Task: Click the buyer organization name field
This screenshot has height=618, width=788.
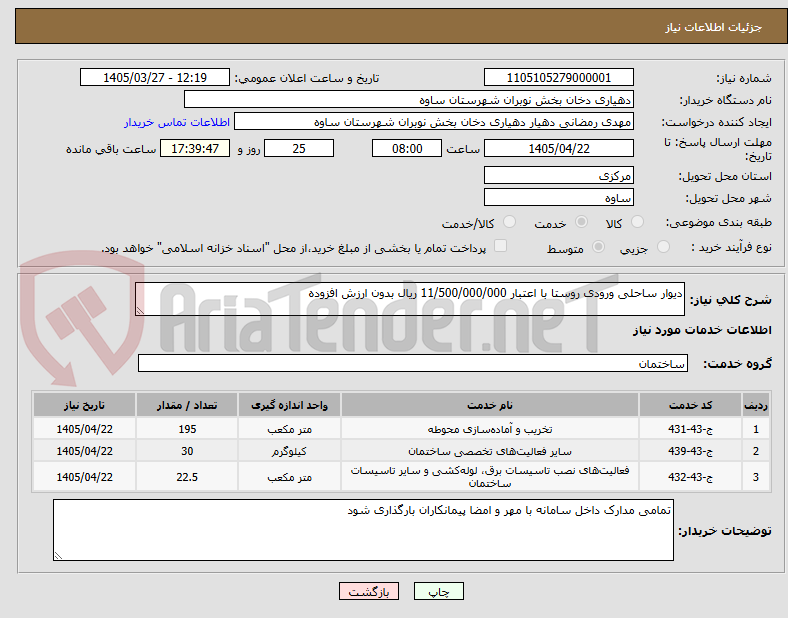Action: click(x=409, y=99)
